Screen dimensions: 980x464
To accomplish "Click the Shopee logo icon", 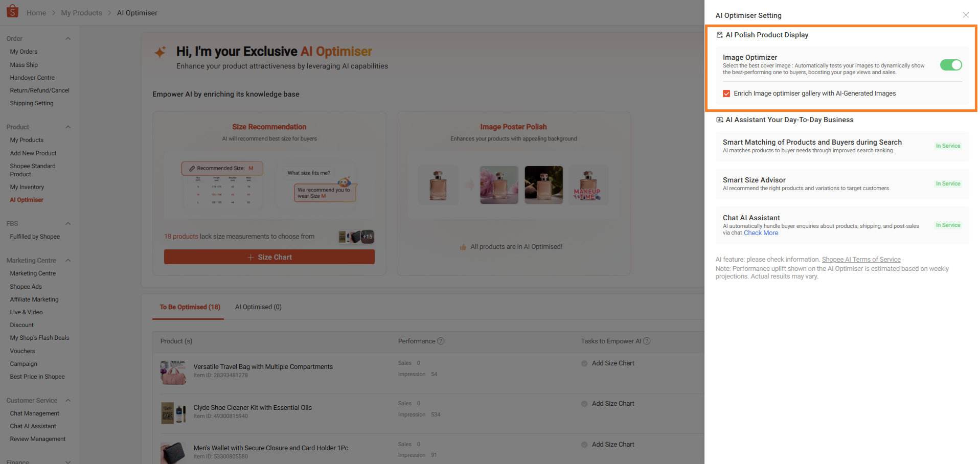I will coord(12,11).
